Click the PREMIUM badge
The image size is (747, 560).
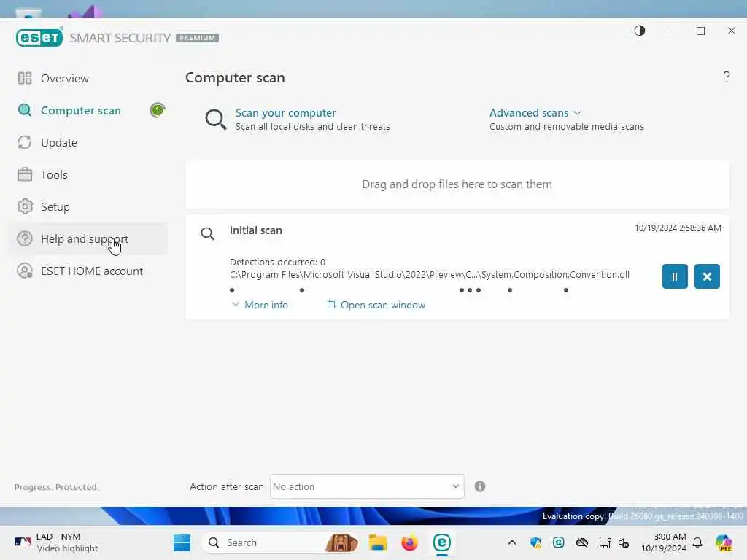click(197, 38)
